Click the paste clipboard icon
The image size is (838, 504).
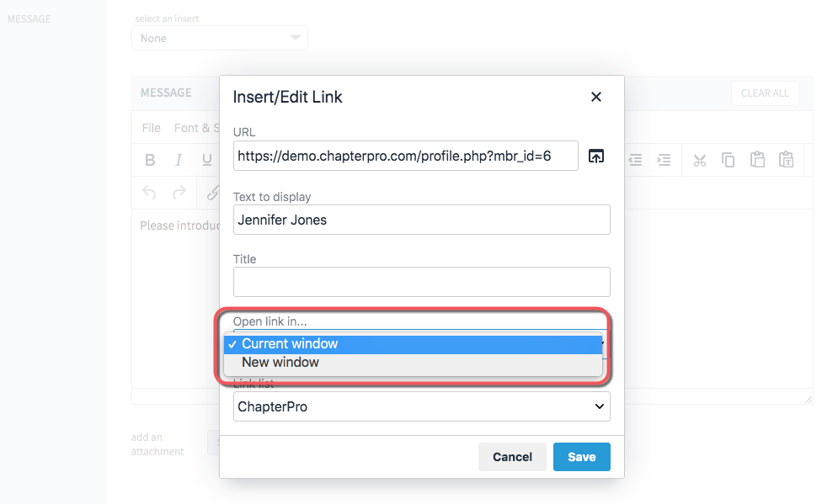point(757,160)
